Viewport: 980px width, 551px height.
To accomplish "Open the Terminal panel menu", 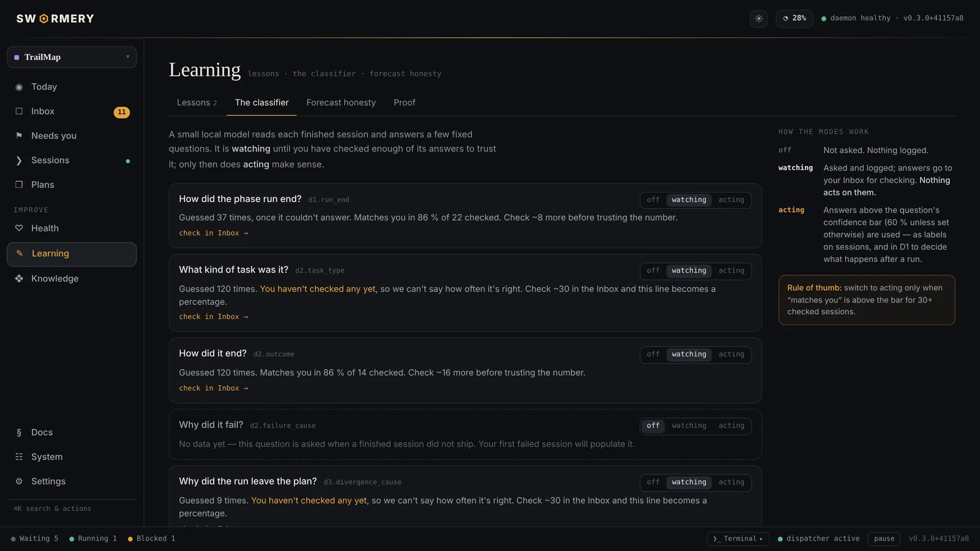I will point(738,539).
